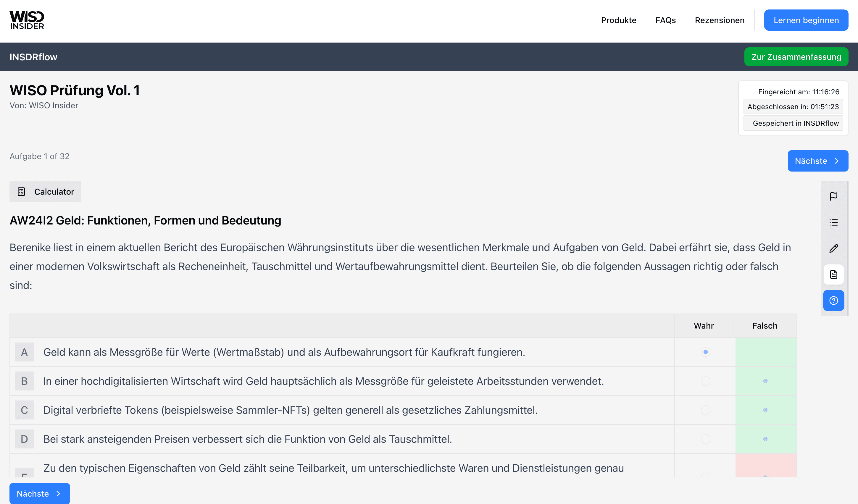Click the Gespeichert in INSDRflow status

793,123
